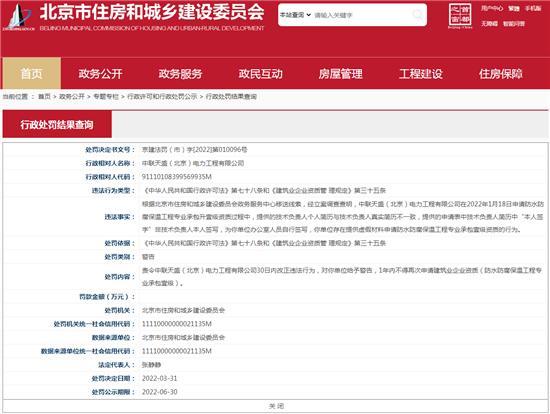Image resolution: width=550 pixels, height=414 pixels.
Task: Open the 智能问答 link
Action: tap(514, 24)
